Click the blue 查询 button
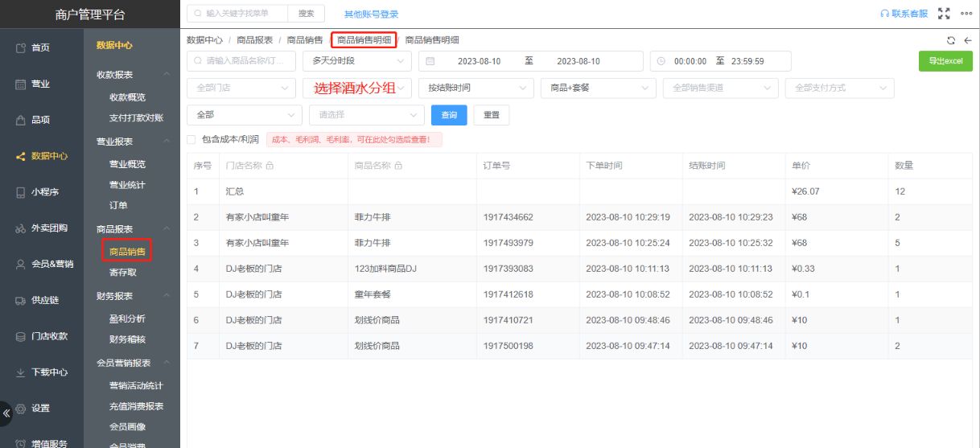This screenshot has height=448, width=980. click(x=449, y=115)
